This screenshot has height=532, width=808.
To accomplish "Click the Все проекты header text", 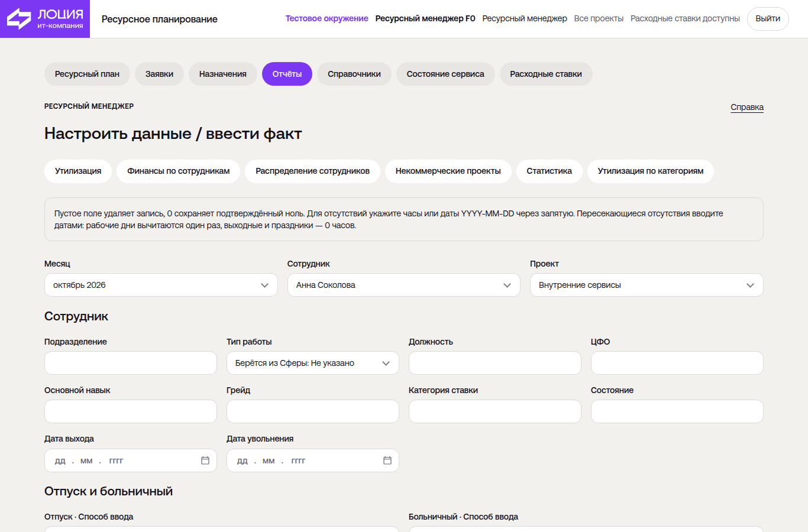I will point(599,18).
